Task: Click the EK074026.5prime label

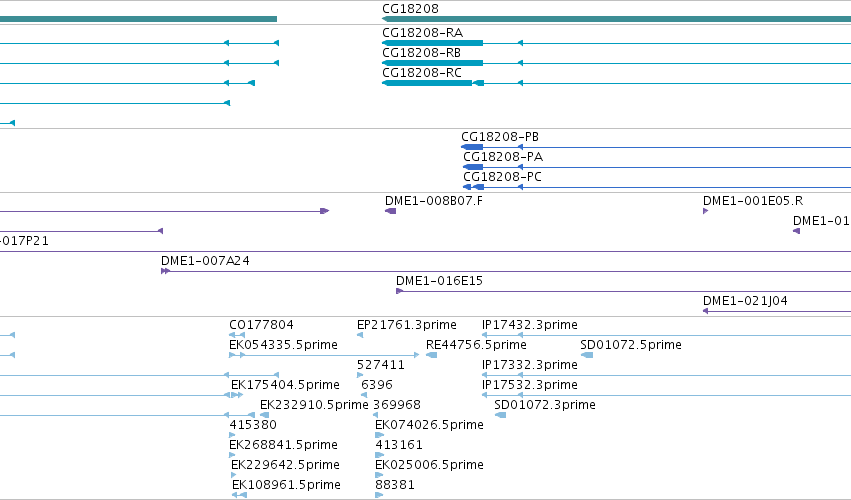Action: pyautogui.click(x=429, y=425)
